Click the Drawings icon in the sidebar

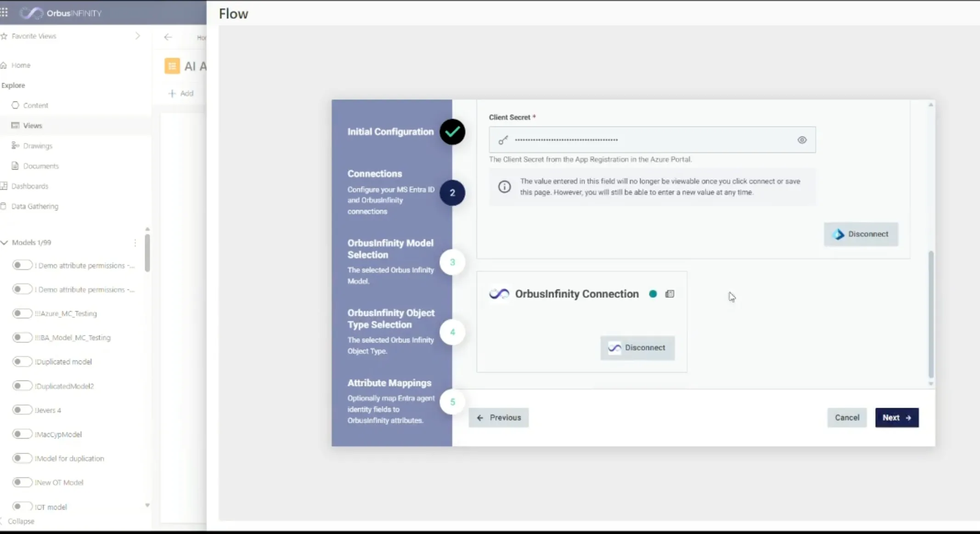15,146
